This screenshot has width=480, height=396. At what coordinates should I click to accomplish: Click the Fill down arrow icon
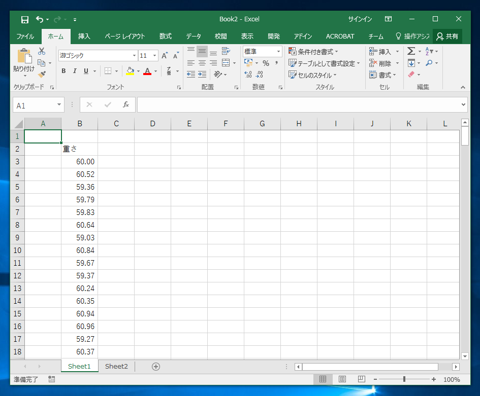click(411, 63)
